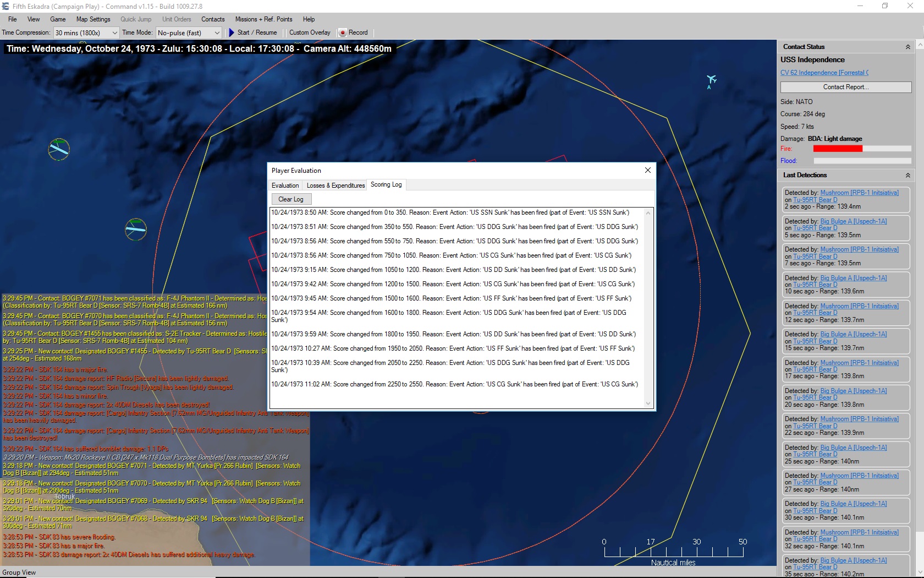Collapse the Contact Status panel chevron
This screenshot has height=578, width=924.
click(908, 47)
